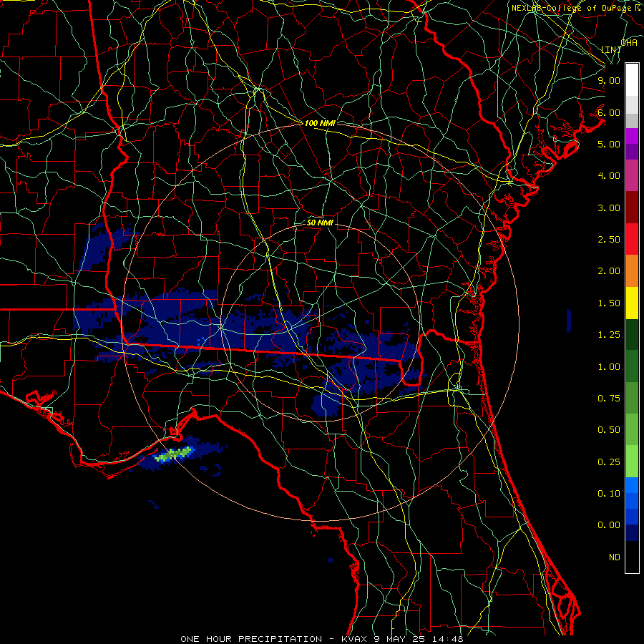Click the "0.75" scale label

pos(609,399)
